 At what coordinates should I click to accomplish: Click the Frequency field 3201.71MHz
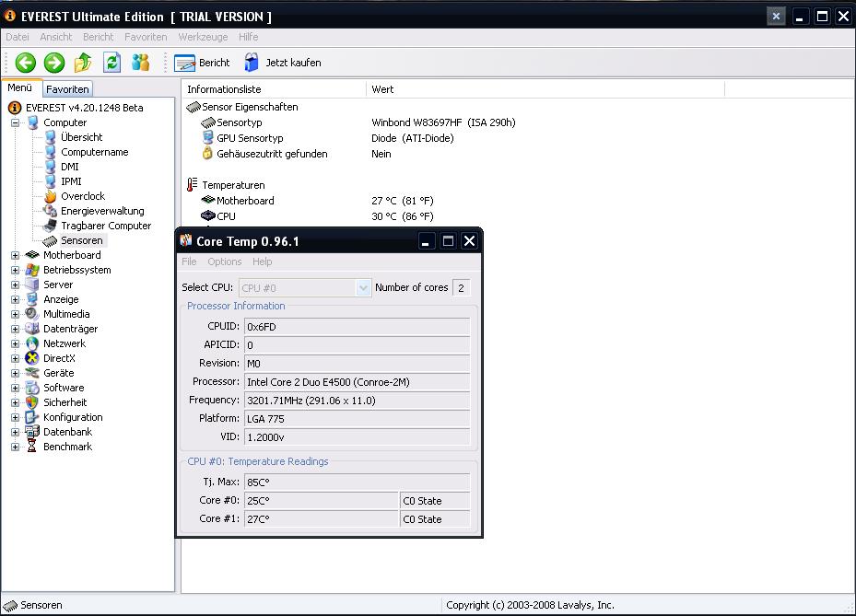(x=357, y=401)
